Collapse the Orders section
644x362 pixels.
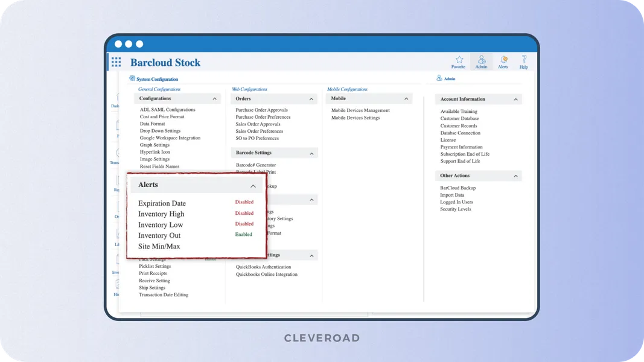311,100
